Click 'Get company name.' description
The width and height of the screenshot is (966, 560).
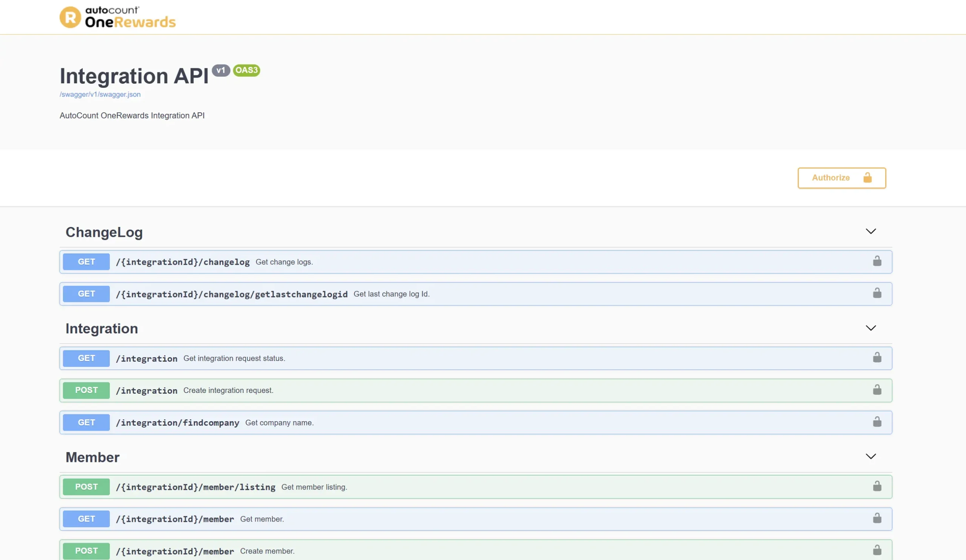pos(280,422)
